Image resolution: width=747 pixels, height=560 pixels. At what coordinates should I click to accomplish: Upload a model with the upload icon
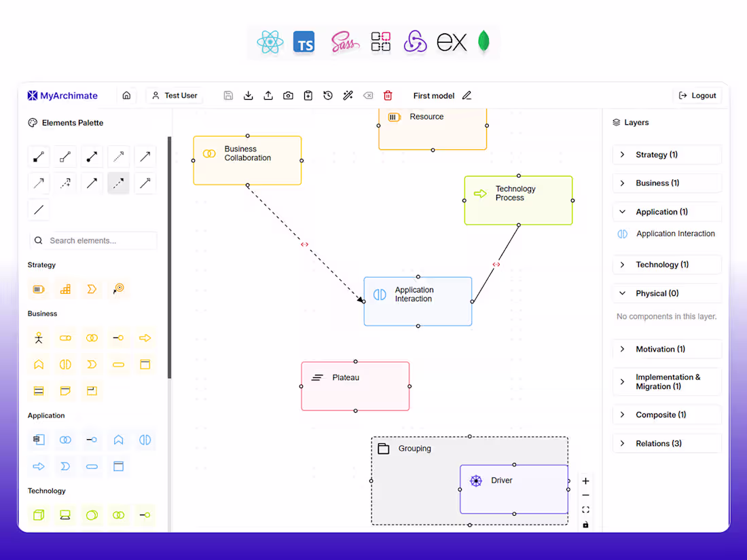[x=268, y=95]
